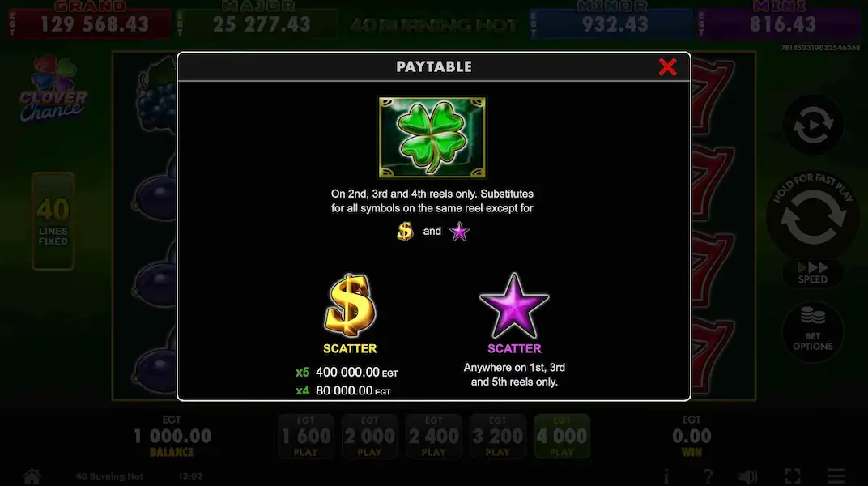
Task: Spin the reels using the circular arrows button
Action: [813, 216]
